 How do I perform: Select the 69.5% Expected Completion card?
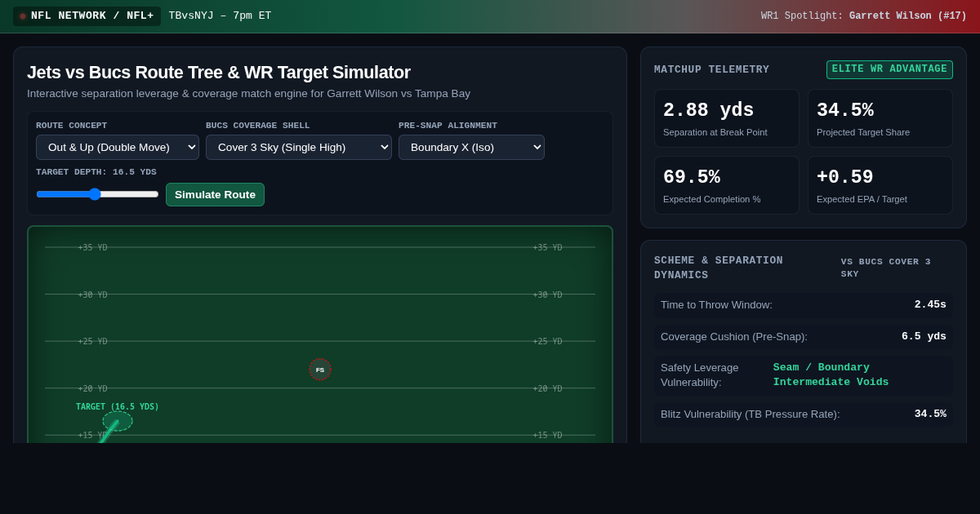(727, 185)
